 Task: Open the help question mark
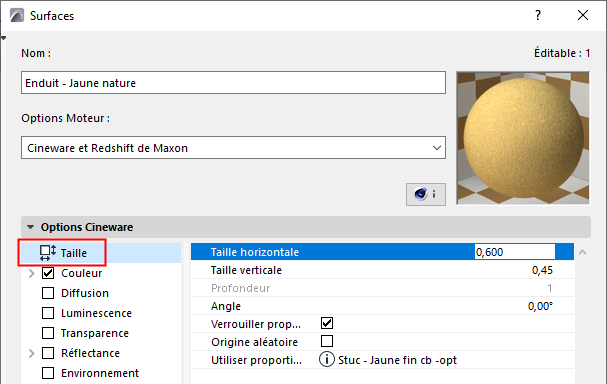pyautogui.click(x=538, y=15)
